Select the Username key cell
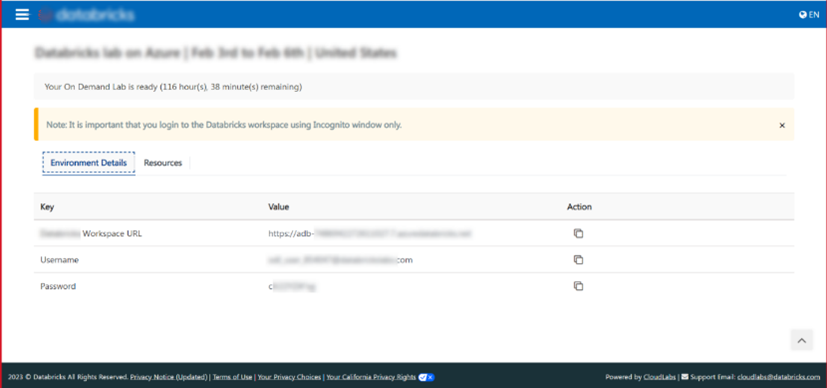Screen dimensions: 827x388 pyautogui.click(x=60, y=260)
